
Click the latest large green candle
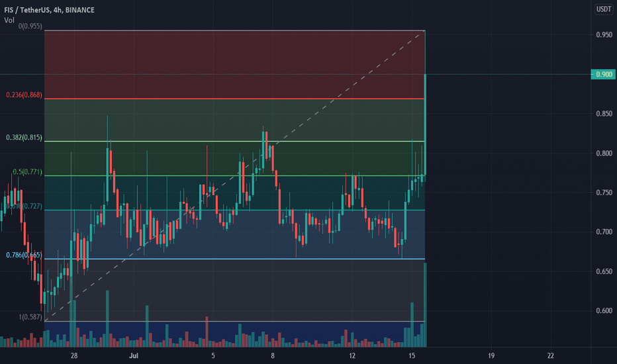pos(425,124)
